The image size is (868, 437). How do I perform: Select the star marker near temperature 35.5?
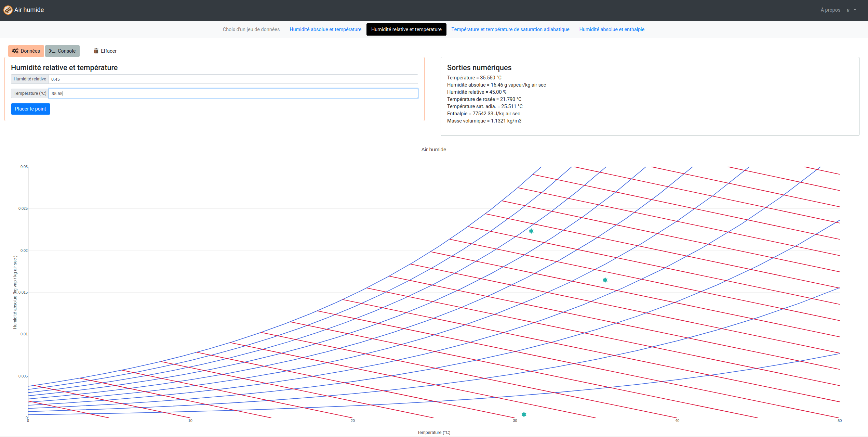tap(605, 280)
